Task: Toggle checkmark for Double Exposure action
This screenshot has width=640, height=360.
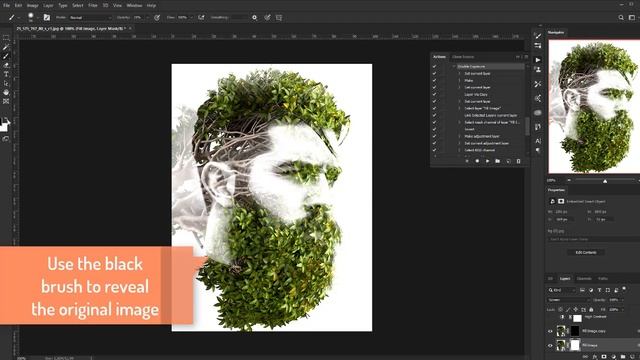Action: point(434,66)
